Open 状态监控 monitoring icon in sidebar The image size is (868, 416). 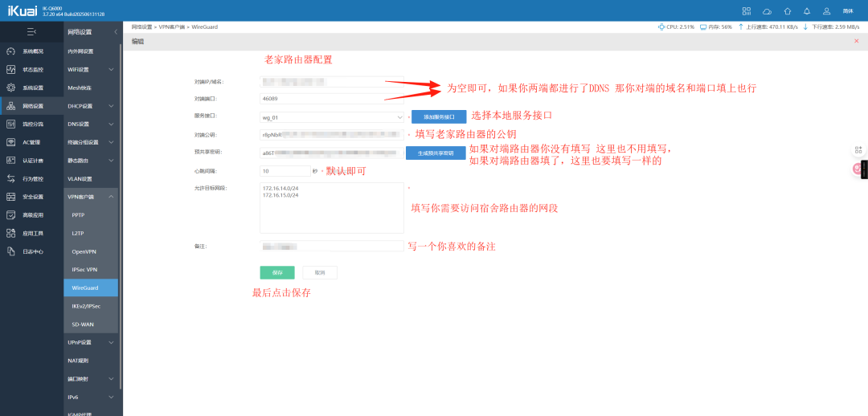tap(10, 70)
